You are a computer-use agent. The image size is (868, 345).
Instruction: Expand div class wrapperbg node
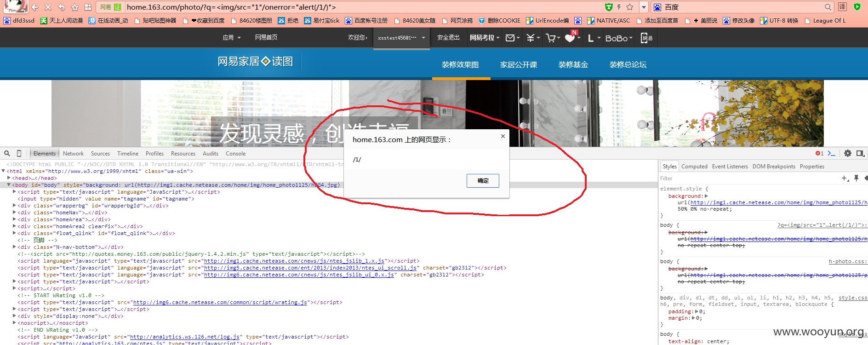(x=14, y=206)
